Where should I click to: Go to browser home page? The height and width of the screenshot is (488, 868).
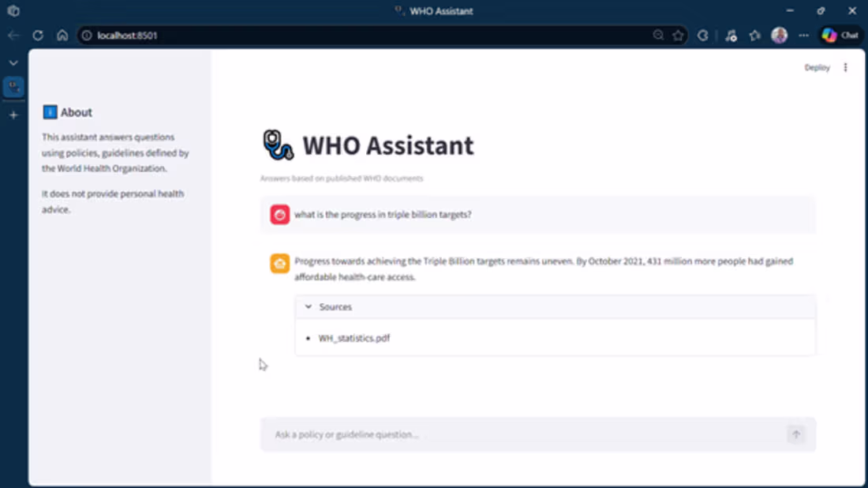(x=62, y=36)
